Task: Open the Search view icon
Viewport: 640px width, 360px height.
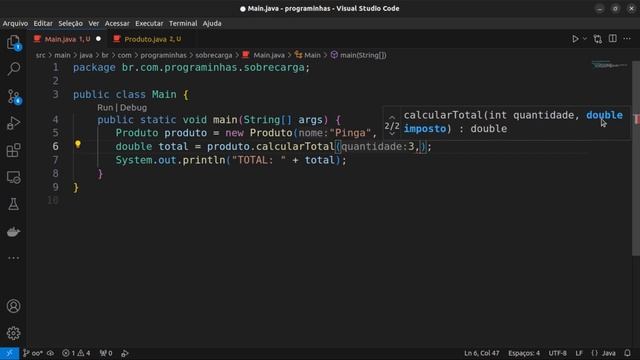Action: (x=13, y=69)
